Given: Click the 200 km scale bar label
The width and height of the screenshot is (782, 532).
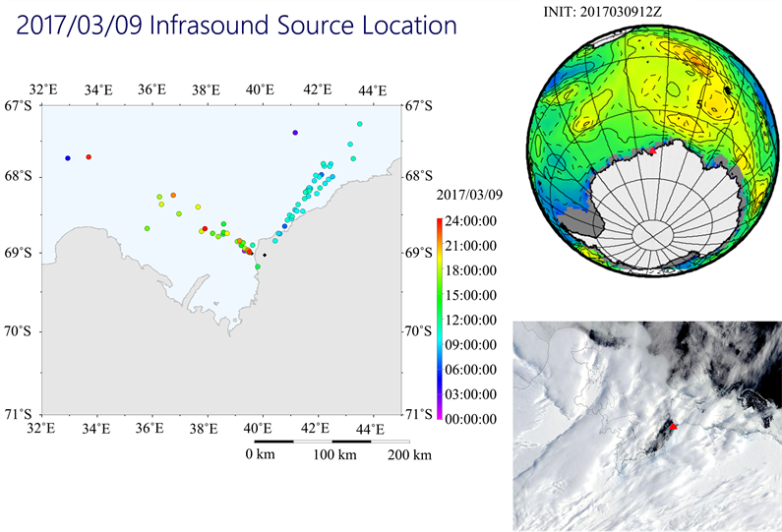Looking at the screenshot, I should click(x=409, y=455).
